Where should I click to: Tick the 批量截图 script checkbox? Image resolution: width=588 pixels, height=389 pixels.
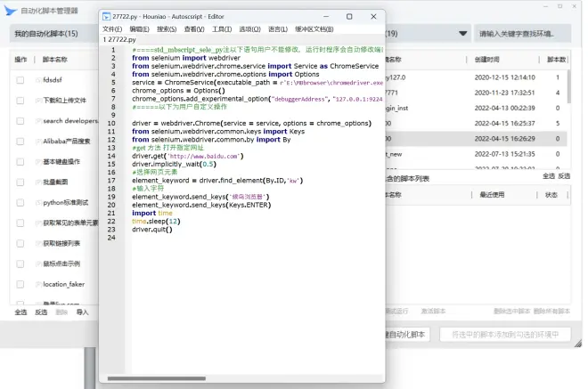(20, 182)
